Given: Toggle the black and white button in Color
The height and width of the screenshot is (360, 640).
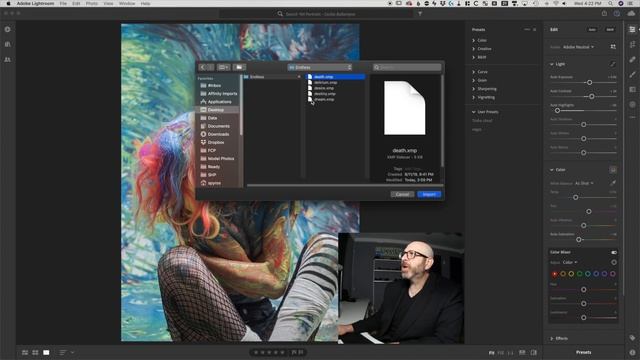Looking at the screenshot, I should click(x=613, y=169).
